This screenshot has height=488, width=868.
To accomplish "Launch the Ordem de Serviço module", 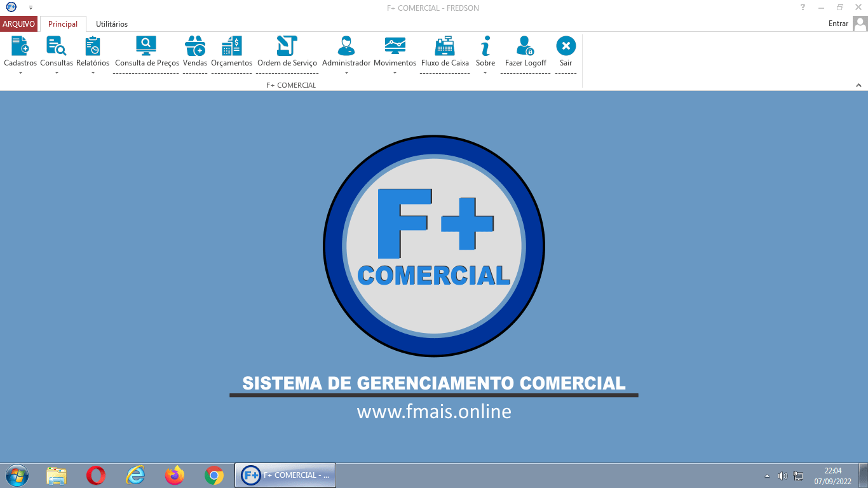I will (287, 46).
